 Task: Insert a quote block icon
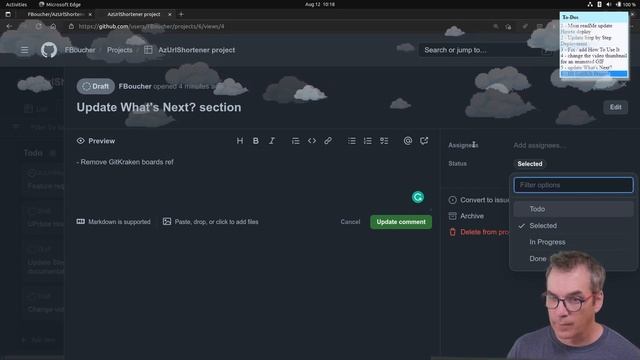[x=296, y=141]
